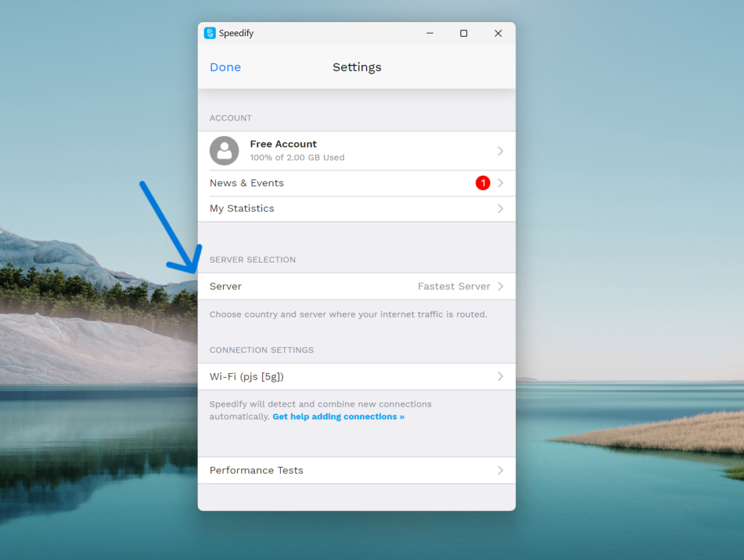The height and width of the screenshot is (560, 744).
Task: Click the arrow beside Wi-Fi (pjs [5g])
Action: pos(500,376)
